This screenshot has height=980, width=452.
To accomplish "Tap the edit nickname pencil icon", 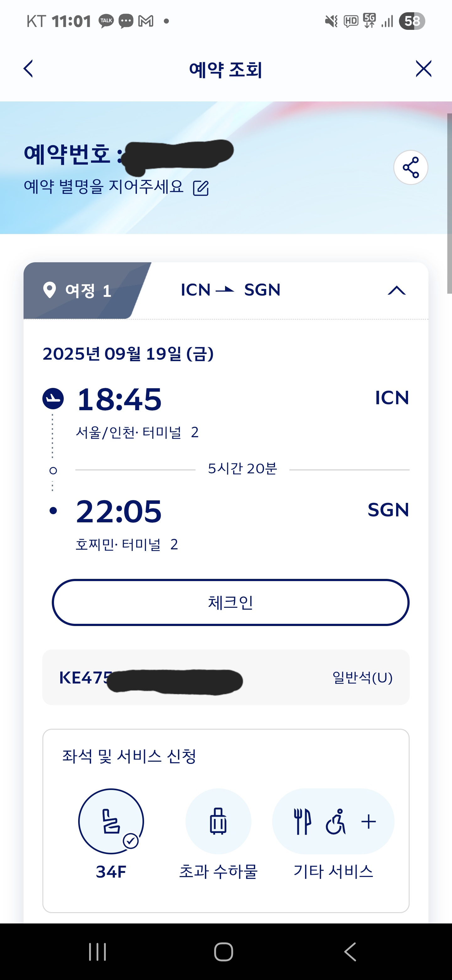I will (201, 188).
